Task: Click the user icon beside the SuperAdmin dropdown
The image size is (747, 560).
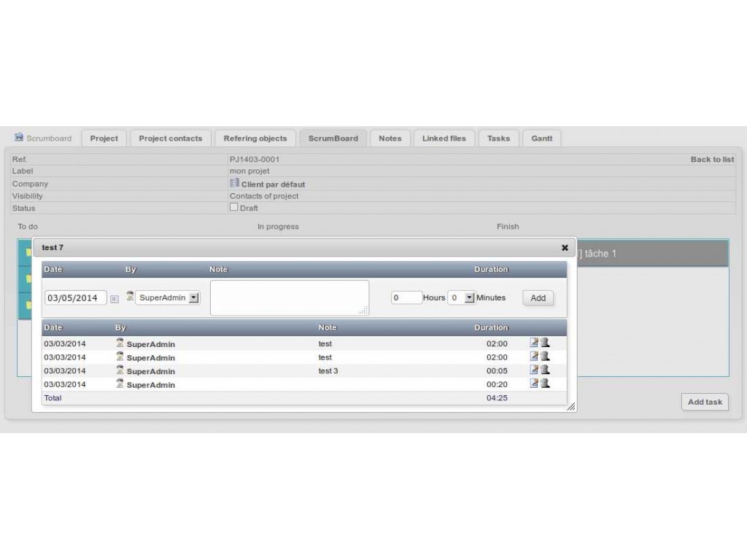Action: [130, 296]
